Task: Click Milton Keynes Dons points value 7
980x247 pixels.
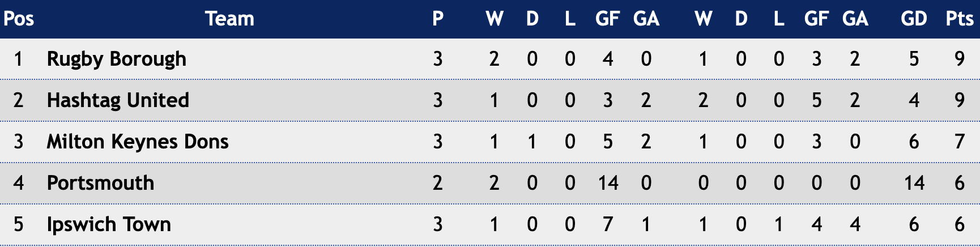Action: tap(959, 141)
